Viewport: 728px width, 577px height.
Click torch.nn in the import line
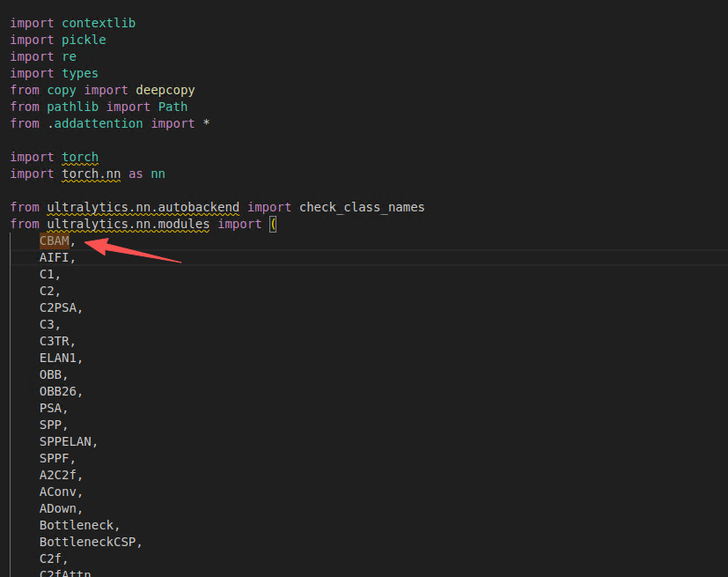[x=91, y=174]
